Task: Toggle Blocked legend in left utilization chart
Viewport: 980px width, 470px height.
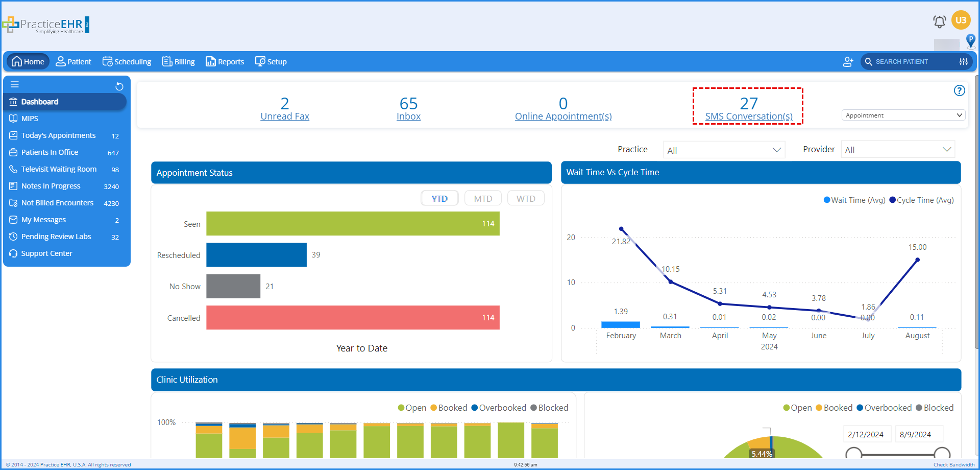Action: coord(549,408)
